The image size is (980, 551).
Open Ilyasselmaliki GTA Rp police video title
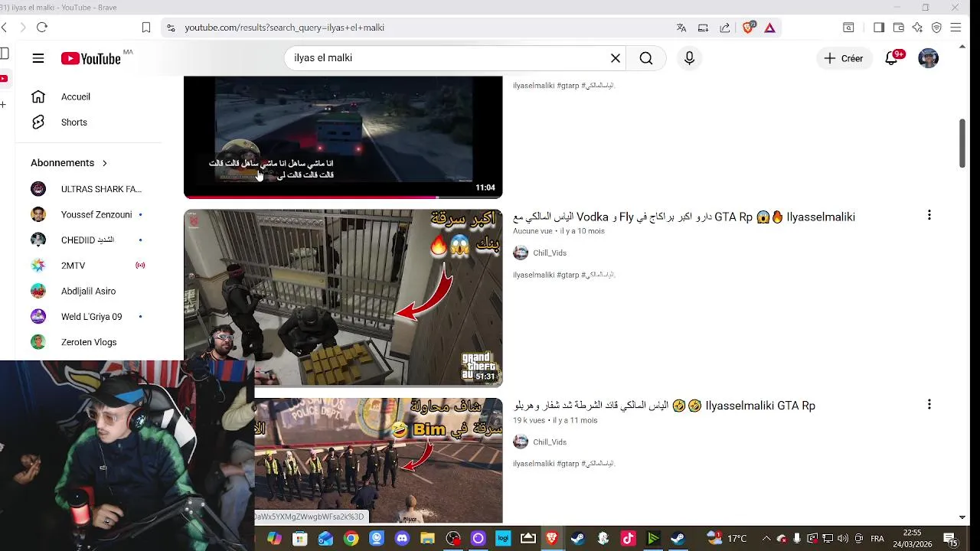(x=664, y=406)
